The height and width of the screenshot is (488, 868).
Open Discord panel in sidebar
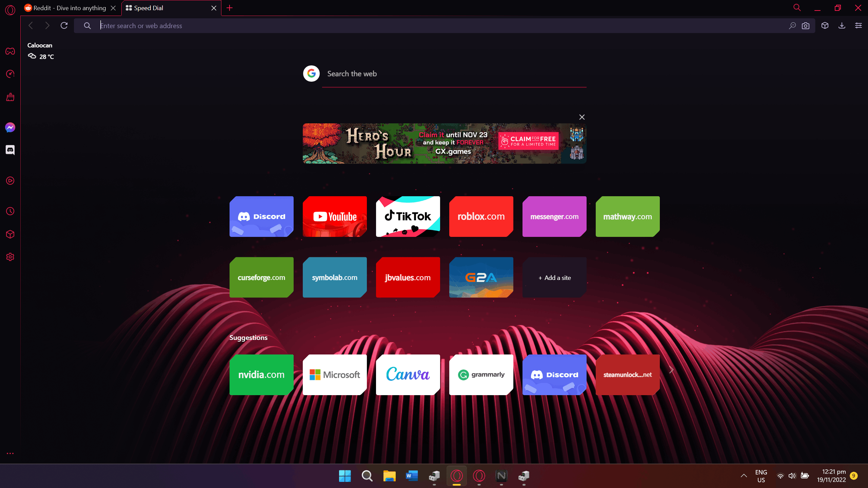tap(10, 150)
